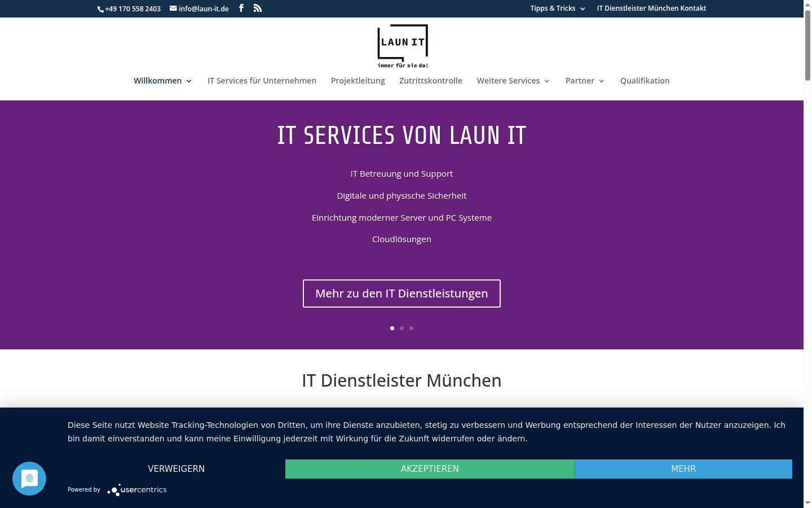Open the Qualifikation menu item
The image size is (812, 508).
tap(645, 81)
